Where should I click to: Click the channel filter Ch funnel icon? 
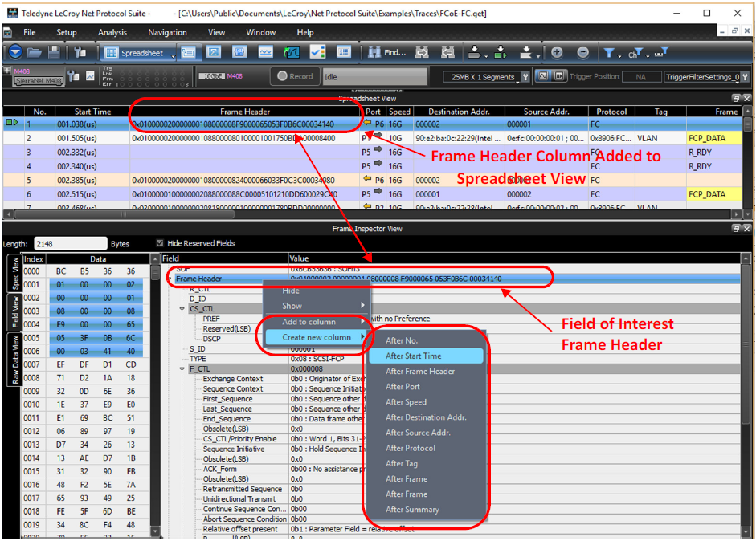point(635,53)
